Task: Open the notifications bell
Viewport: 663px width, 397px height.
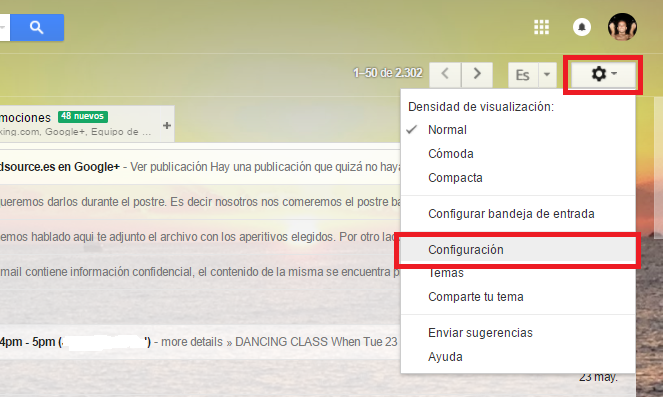Action: [x=582, y=27]
